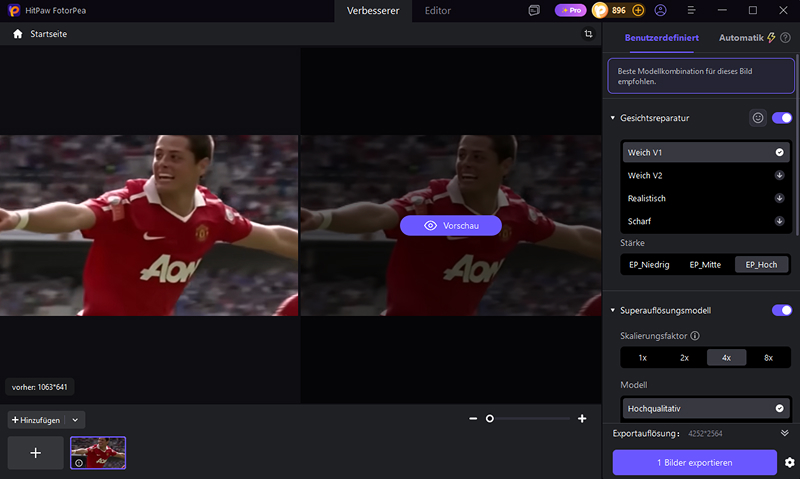Image resolution: width=800 pixels, height=479 pixels.
Task: Open the feedback message icon
Action: (x=534, y=10)
